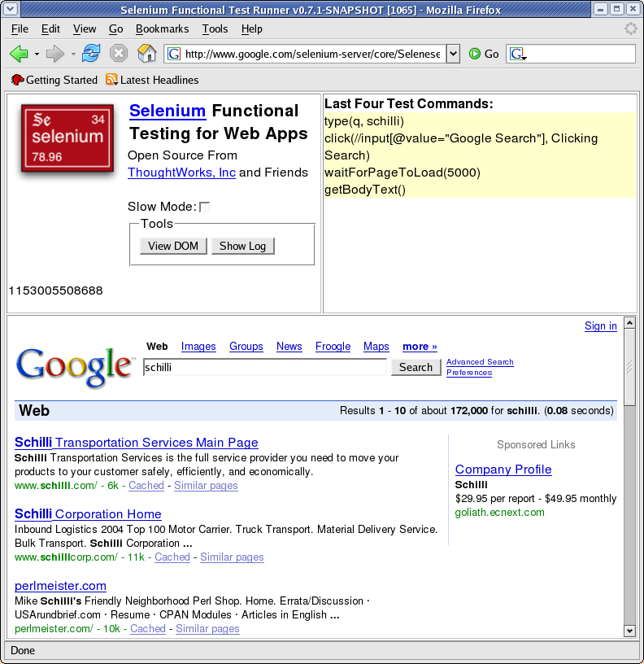This screenshot has width=644, height=664.
Task: Click the Sign in link
Action: pos(600,325)
